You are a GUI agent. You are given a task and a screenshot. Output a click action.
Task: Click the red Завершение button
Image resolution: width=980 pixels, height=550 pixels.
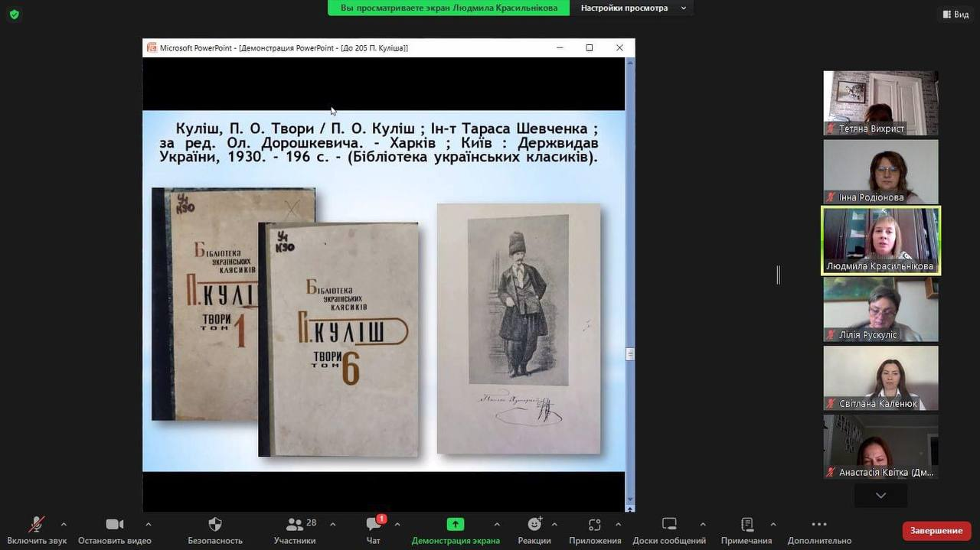(936, 530)
